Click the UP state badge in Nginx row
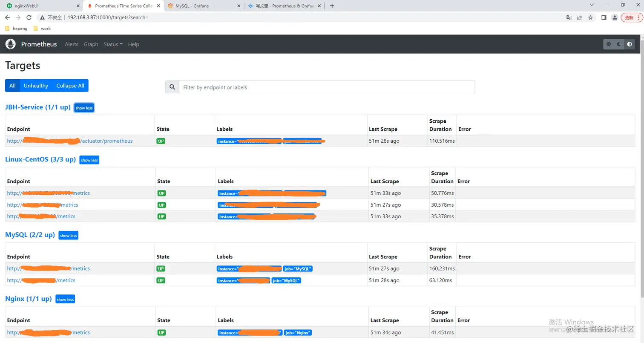Screen dimensions: 644x343 tap(161, 332)
